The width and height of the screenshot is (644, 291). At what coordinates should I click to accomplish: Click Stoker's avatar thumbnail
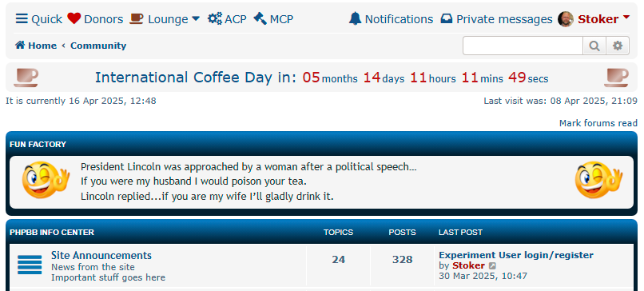point(566,19)
